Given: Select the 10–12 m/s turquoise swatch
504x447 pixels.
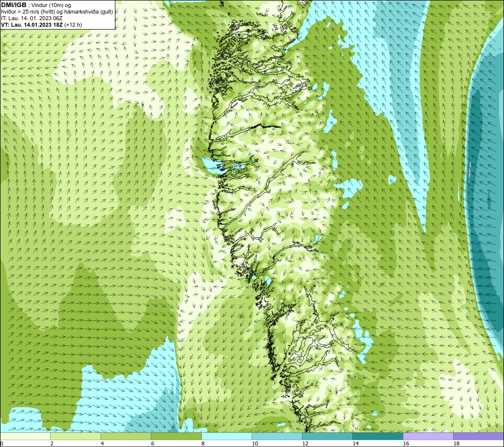Looking at the screenshot, I should tap(277, 436).
